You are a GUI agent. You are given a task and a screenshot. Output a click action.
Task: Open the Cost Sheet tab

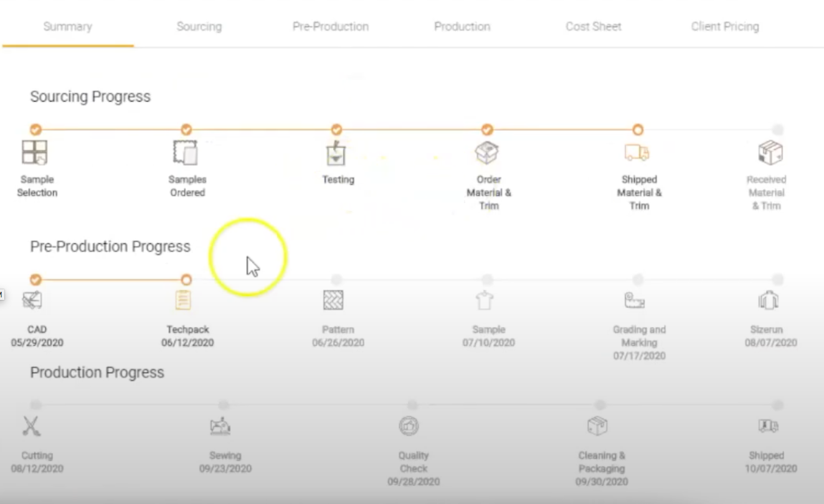pyautogui.click(x=594, y=27)
